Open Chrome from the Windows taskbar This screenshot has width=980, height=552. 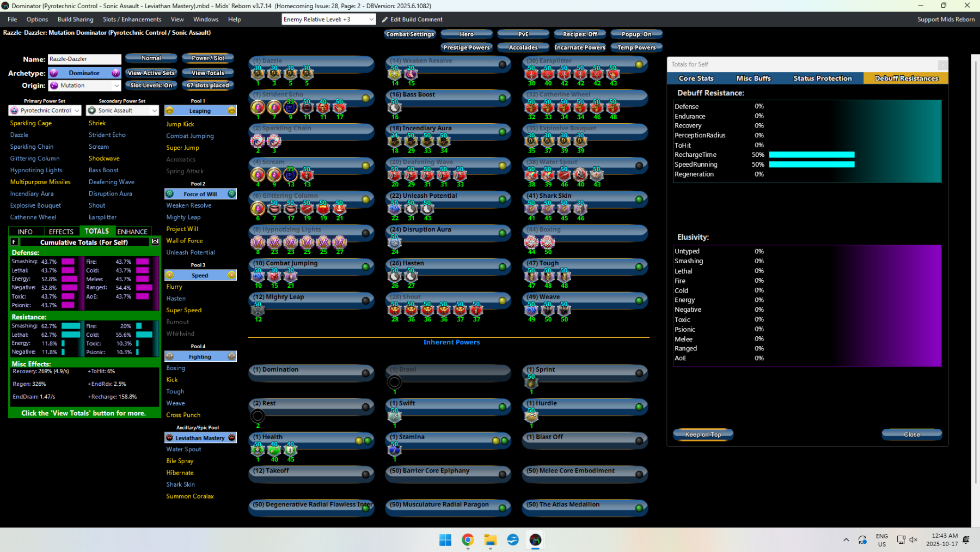pyautogui.click(x=468, y=539)
